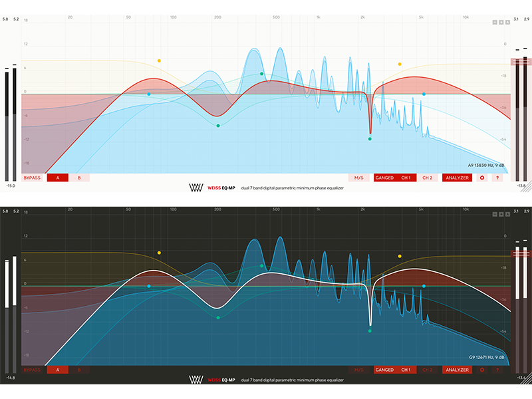This screenshot has height=399, width=532.
Task: Open settings gear in light EQ panel
Action: [x=482, y=178]
